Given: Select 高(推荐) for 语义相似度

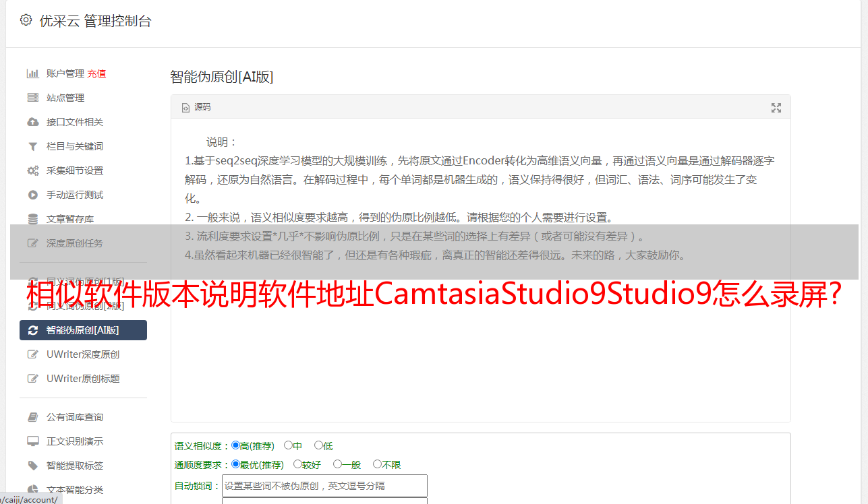Looking at the screenshot, I should [235, 445].
